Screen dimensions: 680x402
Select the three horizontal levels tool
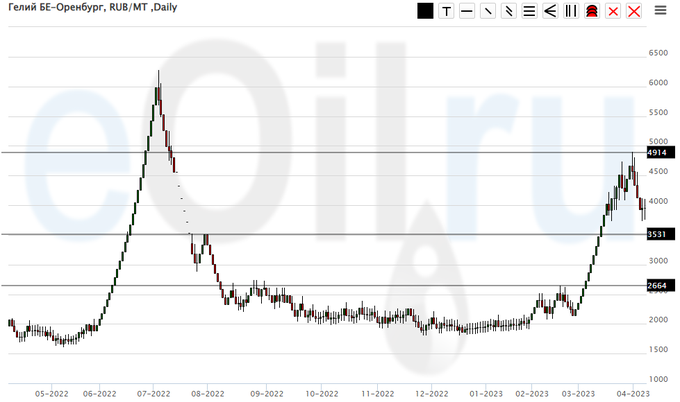click(x=529, y=11)
